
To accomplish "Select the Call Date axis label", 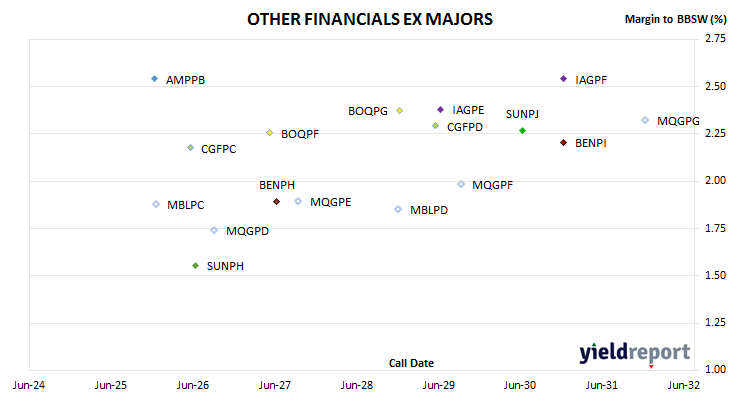I will click(x=411, y=363).
